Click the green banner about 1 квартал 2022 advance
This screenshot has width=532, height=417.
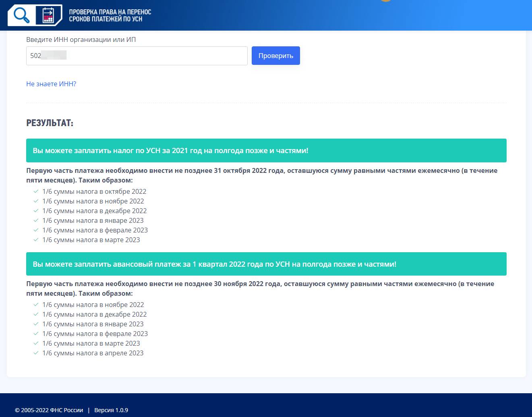[x=266, y=264]
